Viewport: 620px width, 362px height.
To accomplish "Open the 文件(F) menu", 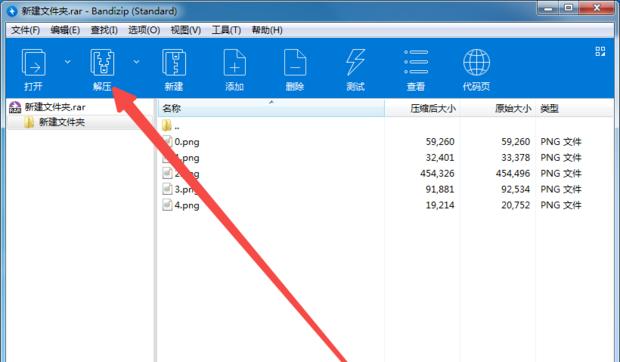I will point(25,30).
